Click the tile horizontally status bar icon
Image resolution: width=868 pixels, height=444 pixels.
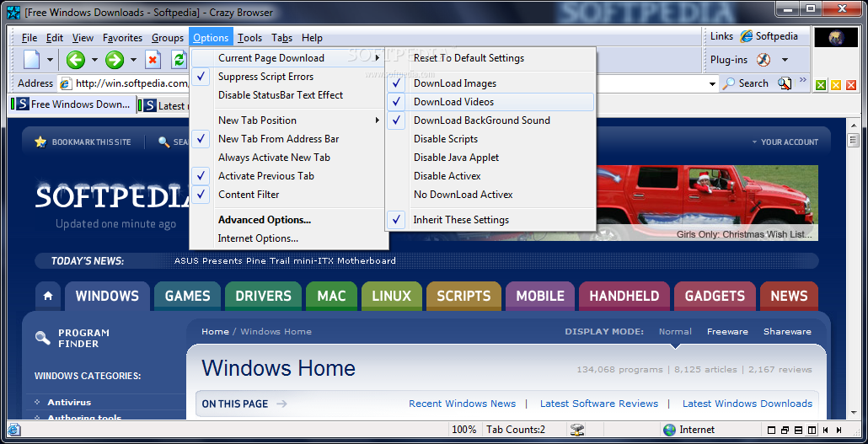798,431
